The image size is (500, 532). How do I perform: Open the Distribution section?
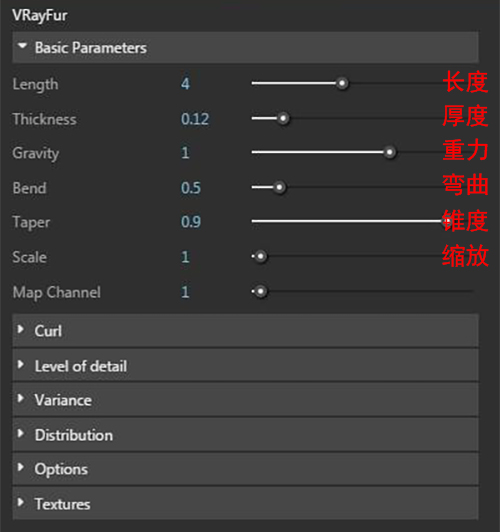(x=245, y=435)
